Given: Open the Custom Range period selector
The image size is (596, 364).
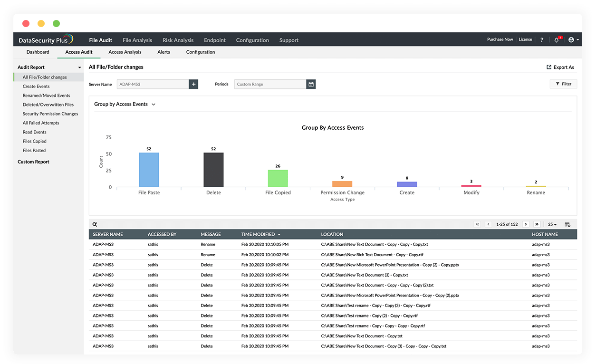Looking at the screenshot, I should pos(269,84).
